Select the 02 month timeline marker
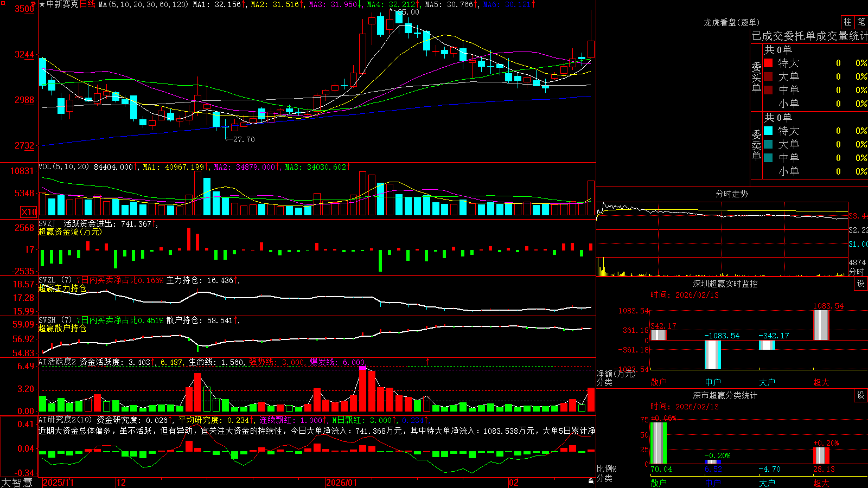868x488 pixels. (x=514, y=483)
